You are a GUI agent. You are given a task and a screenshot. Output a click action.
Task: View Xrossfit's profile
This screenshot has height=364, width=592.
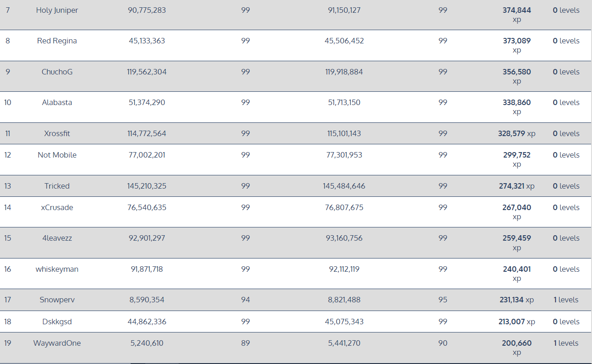57,133
